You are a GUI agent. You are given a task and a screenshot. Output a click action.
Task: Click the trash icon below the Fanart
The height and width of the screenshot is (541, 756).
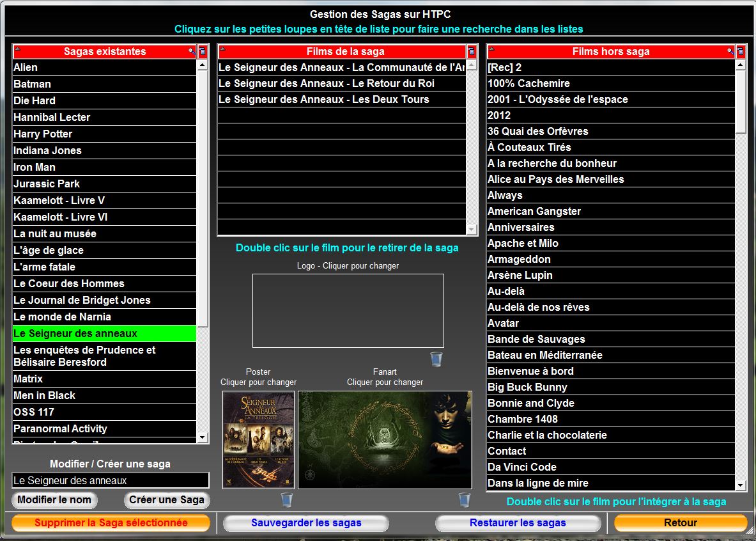[465, 499]
